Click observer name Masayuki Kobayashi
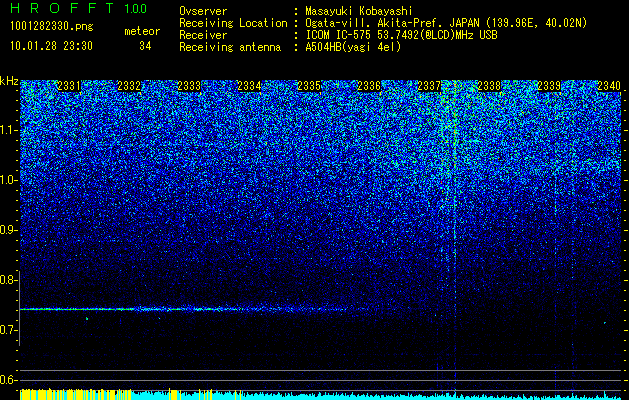This screenshot has height=400, width=629. [x=359, y=12]
